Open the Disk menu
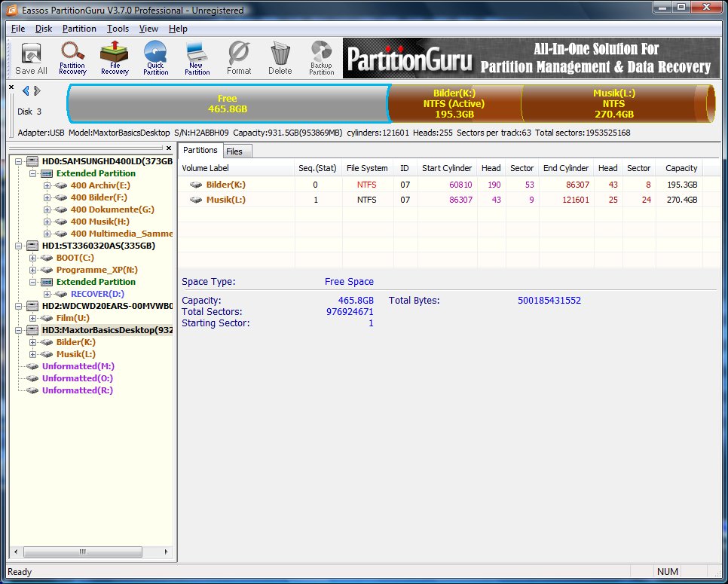728x584 pixels. [x=44, y=29]
